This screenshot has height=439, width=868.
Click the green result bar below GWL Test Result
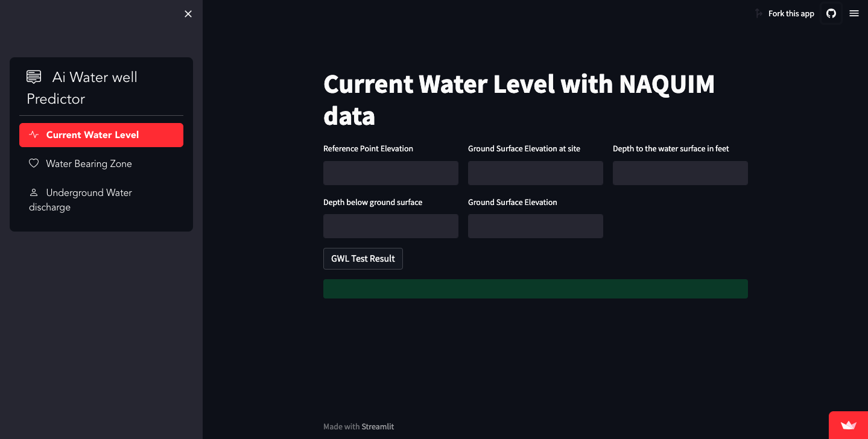point(535,289)
